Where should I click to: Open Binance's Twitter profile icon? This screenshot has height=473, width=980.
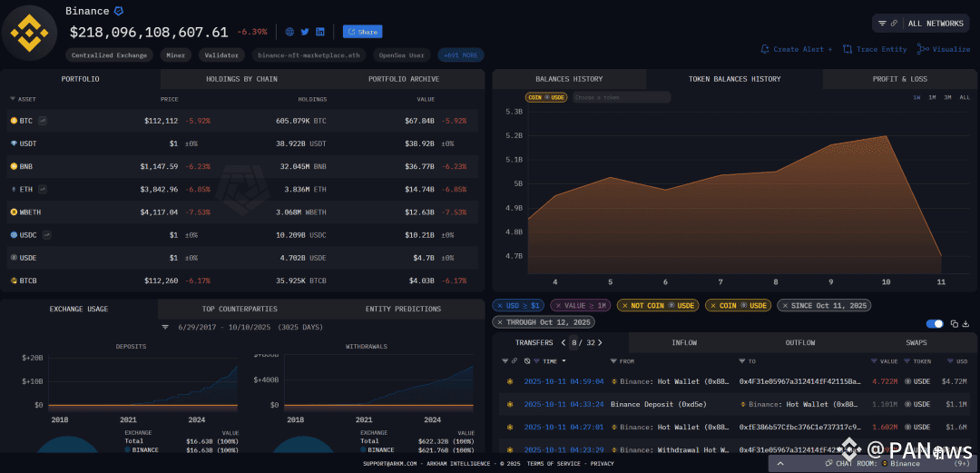pyautogui.click(x=305, y=32)
